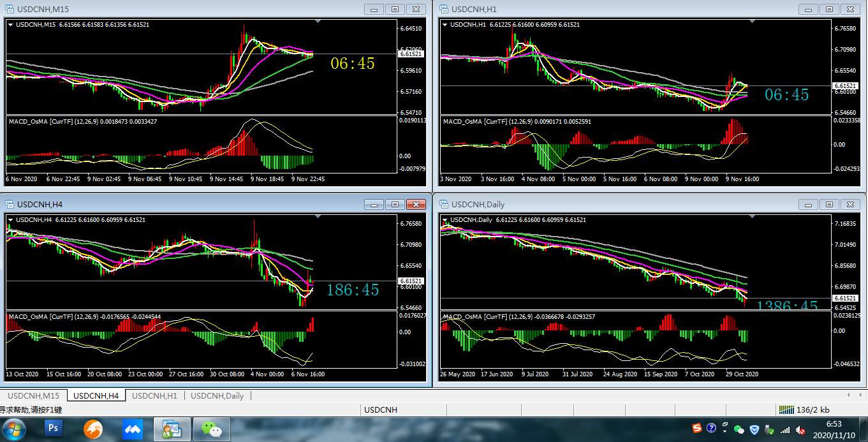Maximize the USDCNH,Daily chart window
The height and width of the screenshot is (442, 868).
(829, 204)
